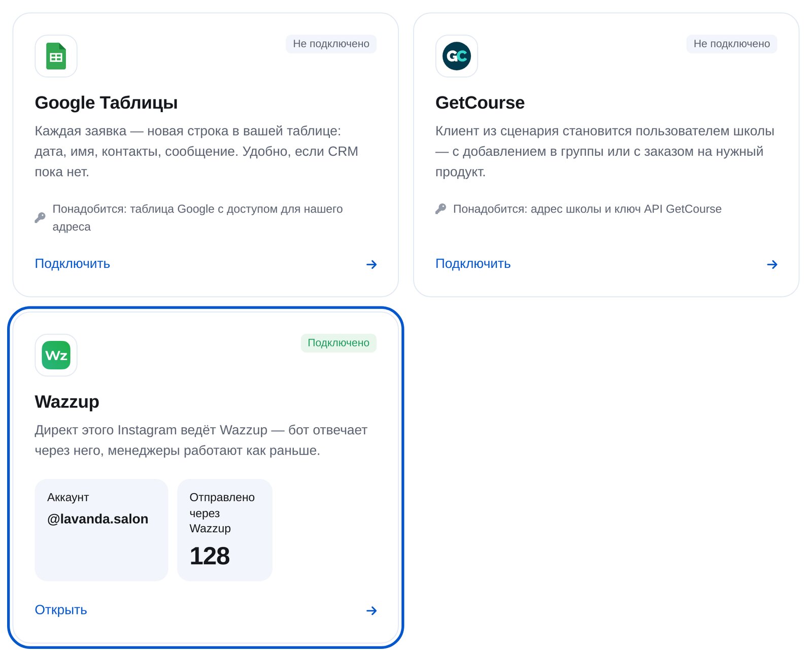Click the arrow icon in Google Таблицы card
The height and width of the screenshot is (656, 812).
tap(371, 264)
